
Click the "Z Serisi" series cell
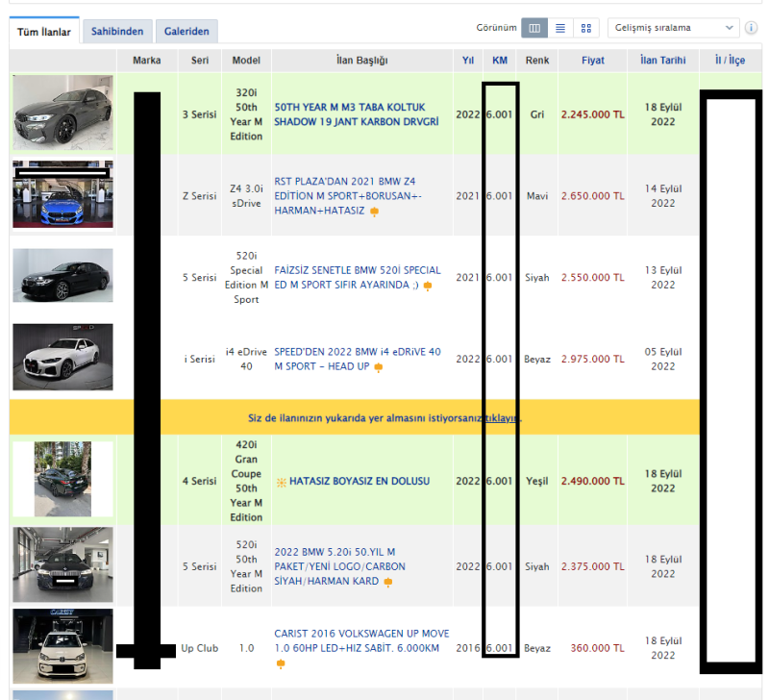[200, 196]
